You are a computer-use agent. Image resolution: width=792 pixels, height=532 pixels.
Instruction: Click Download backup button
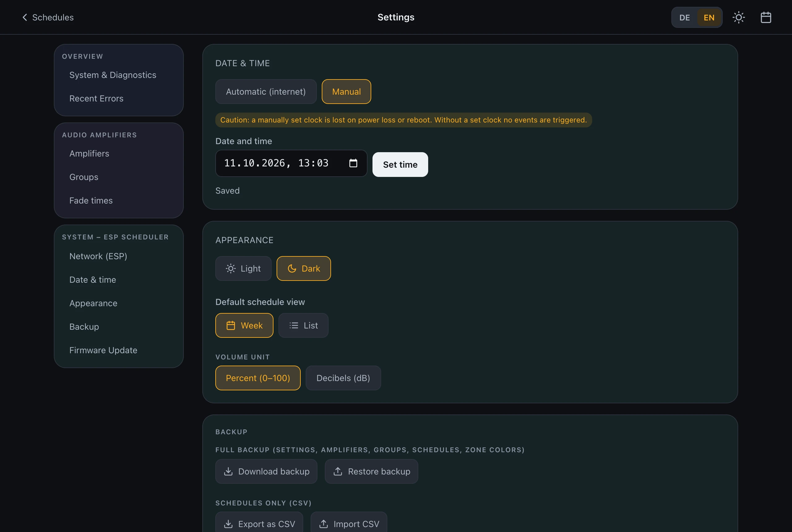[266, 472]
